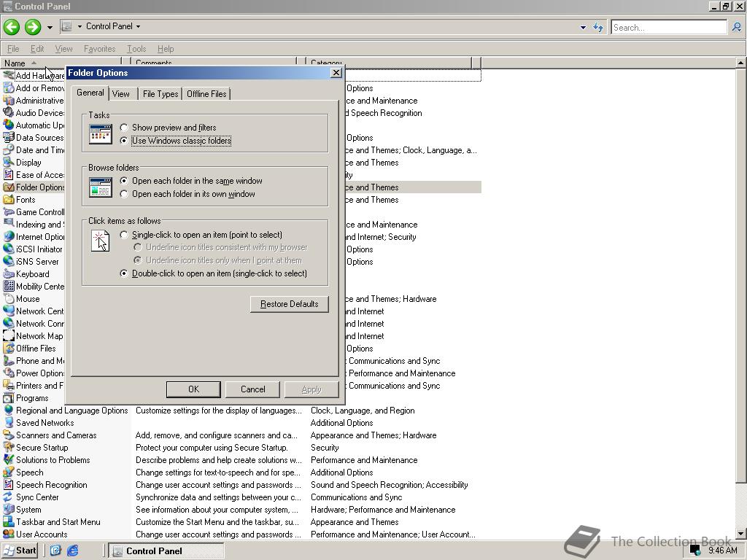Select the Secure Startup icon
Screen dimensions: 747x560
tap(9, 448)
